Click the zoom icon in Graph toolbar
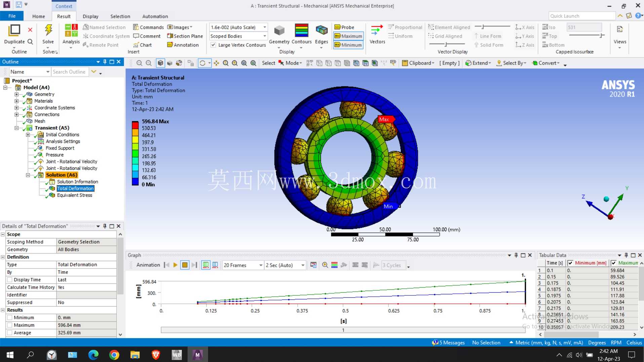Image resolution: width=644 pixels, height=362 pixels. (325, 265)
